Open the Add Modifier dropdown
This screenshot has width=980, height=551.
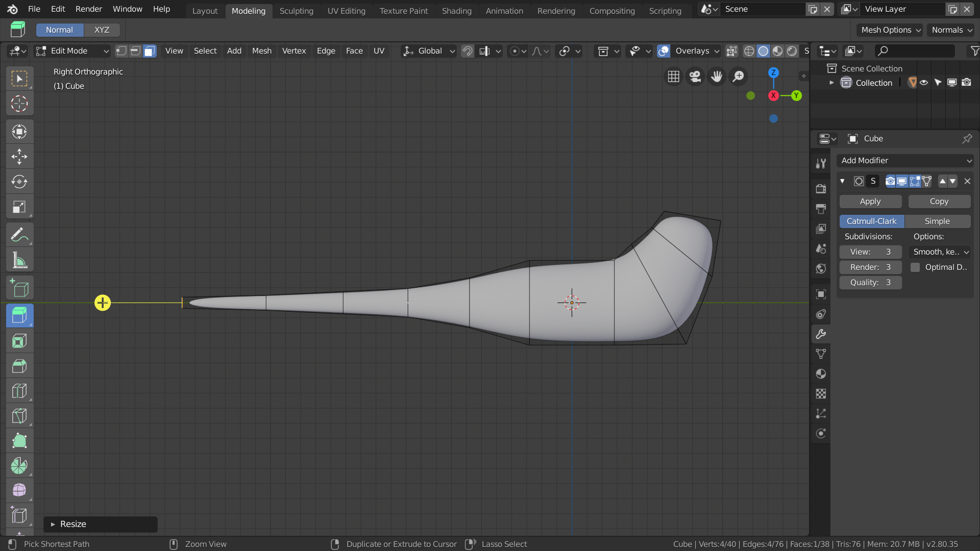tap(905, 161)
